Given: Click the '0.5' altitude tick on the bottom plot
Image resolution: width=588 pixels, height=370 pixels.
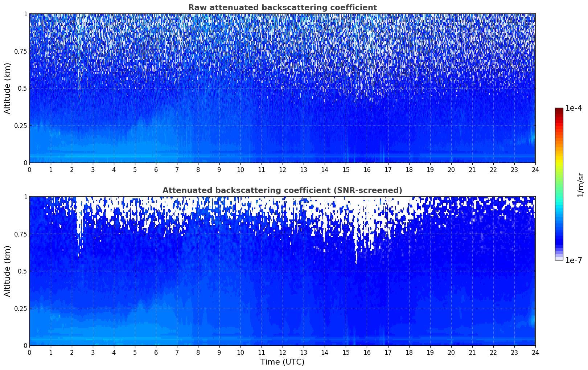Looking at the screenshot, I should [x=22, y=271].
